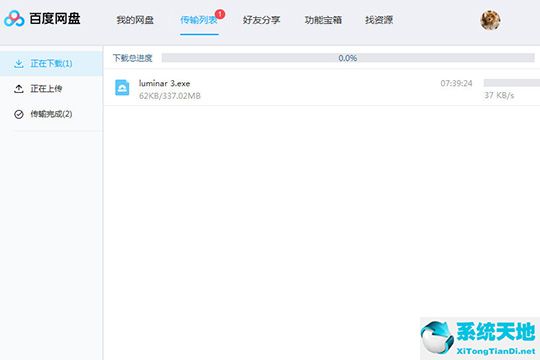Select 正在下载(1) in the sidebar

tap(51, 63)
